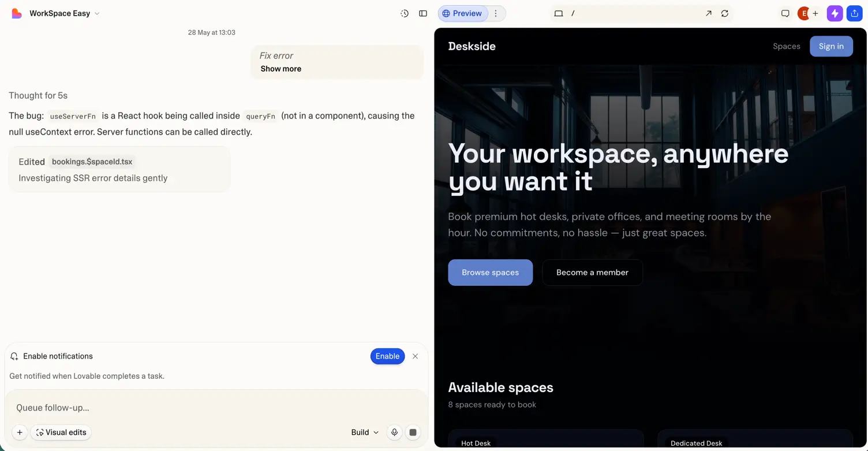Click the Deskside logo in preview
868x451 pixels.
[472, 46]
